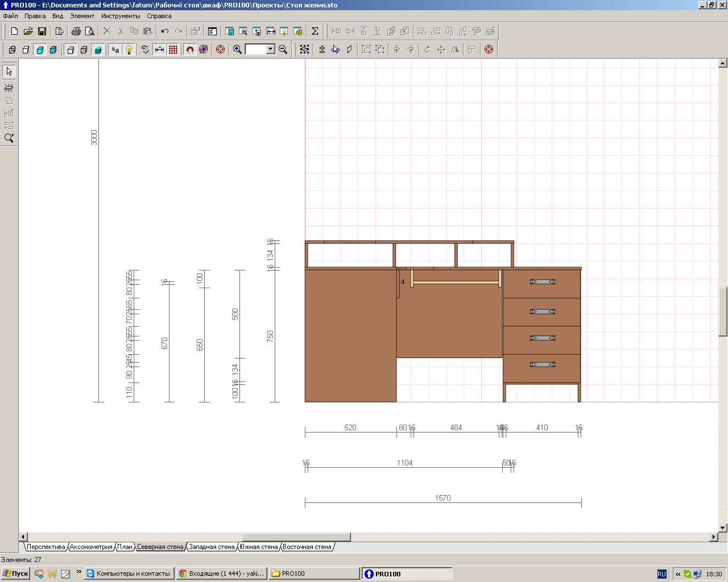
Task: Toggle the light bulb shading button
Action: (129, 49)
